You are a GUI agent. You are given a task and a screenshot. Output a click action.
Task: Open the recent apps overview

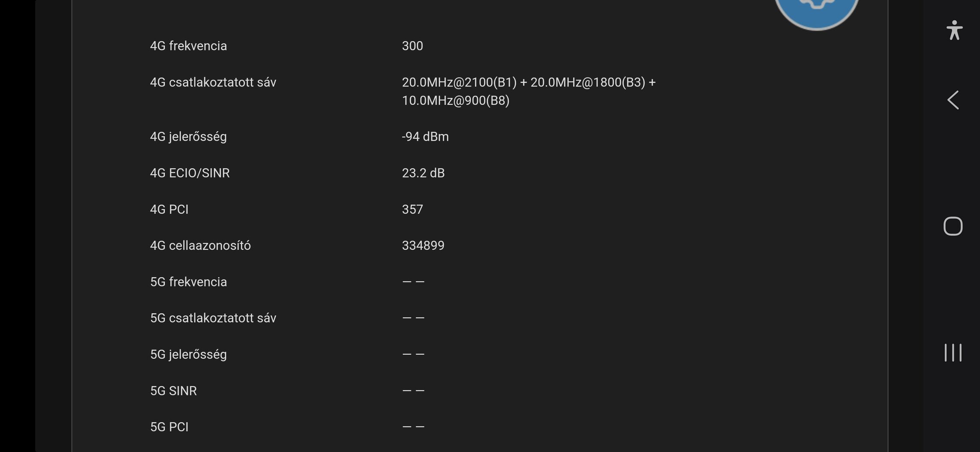pos(953,353)
